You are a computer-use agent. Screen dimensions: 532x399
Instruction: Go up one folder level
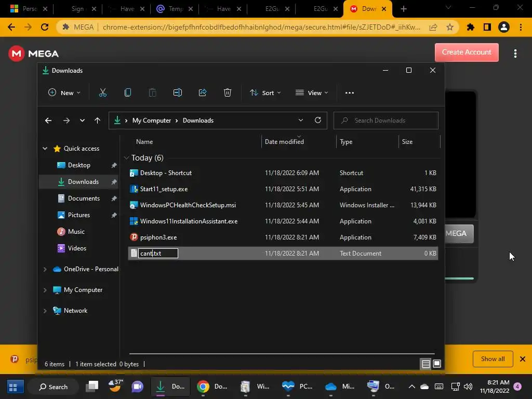point(97,121)
